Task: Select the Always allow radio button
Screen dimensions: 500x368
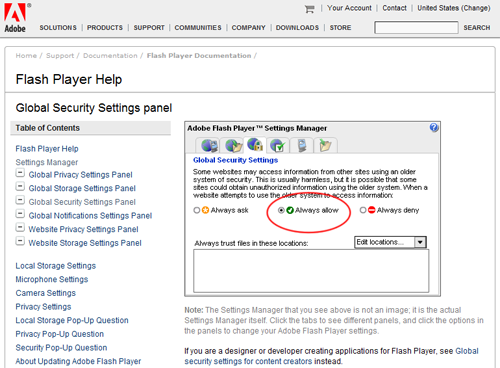Action: pos(281,210)
